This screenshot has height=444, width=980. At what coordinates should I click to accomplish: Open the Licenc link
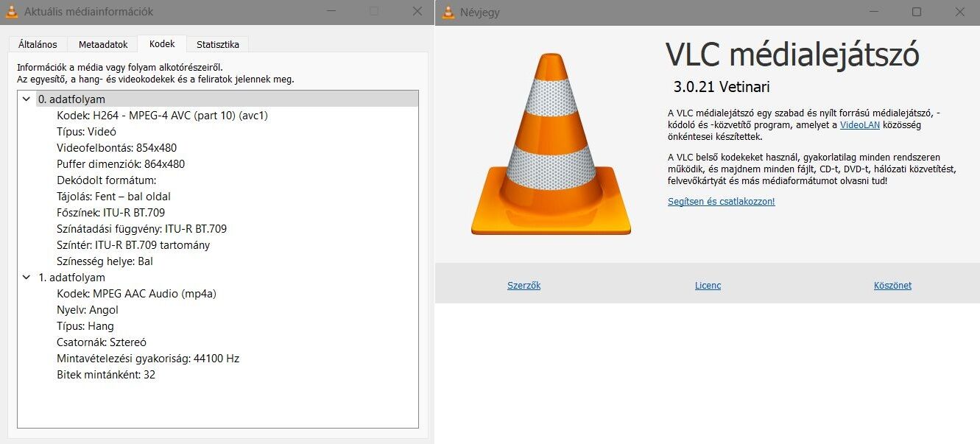click(708, 285)
